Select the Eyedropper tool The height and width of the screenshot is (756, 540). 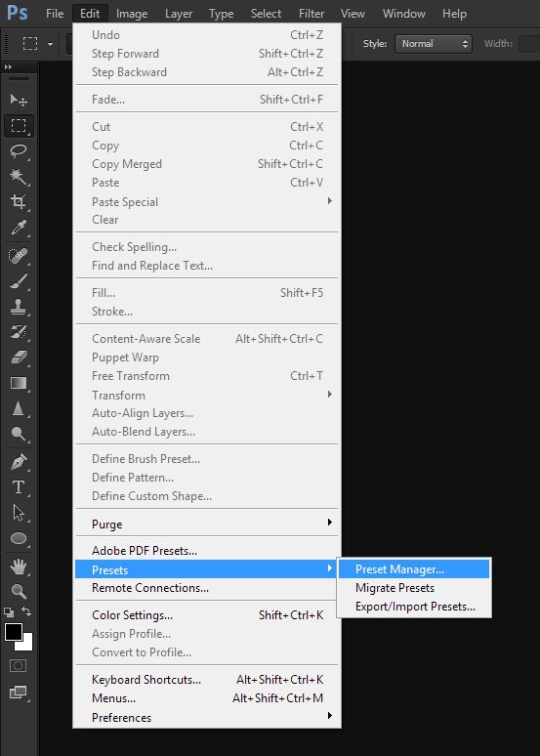pos(19,227)
